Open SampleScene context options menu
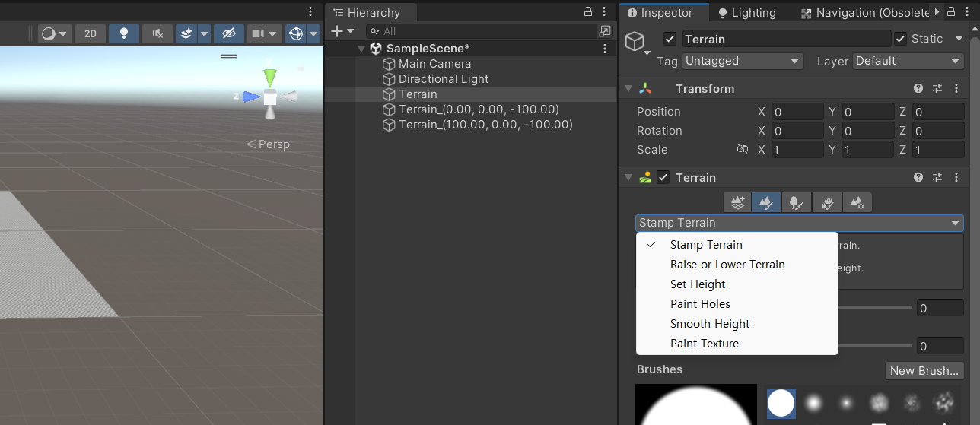This screenshot has width=980, height=425. [x=605, y=49]
